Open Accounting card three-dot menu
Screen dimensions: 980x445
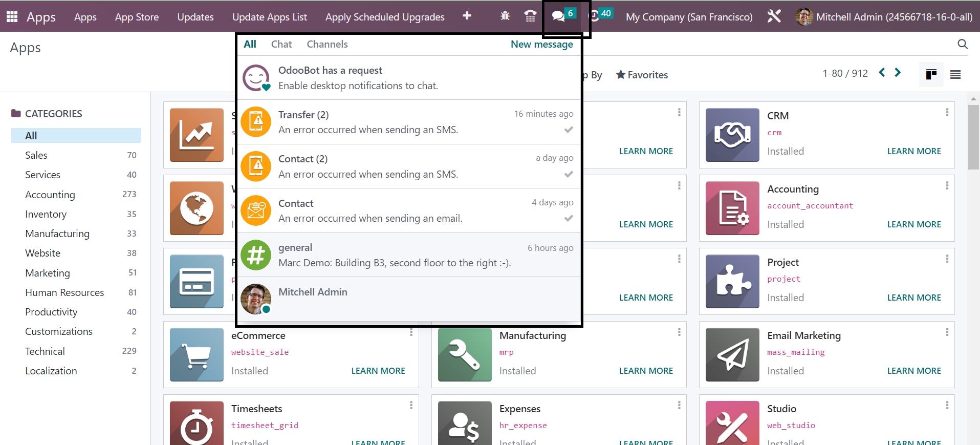click(947, 186)
